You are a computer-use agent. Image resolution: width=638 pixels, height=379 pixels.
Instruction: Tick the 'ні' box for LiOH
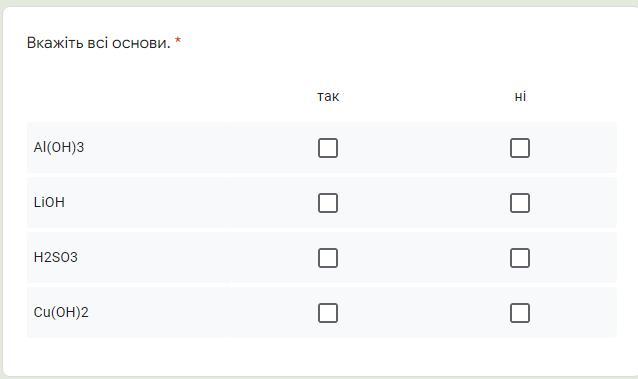click(520, 203)
